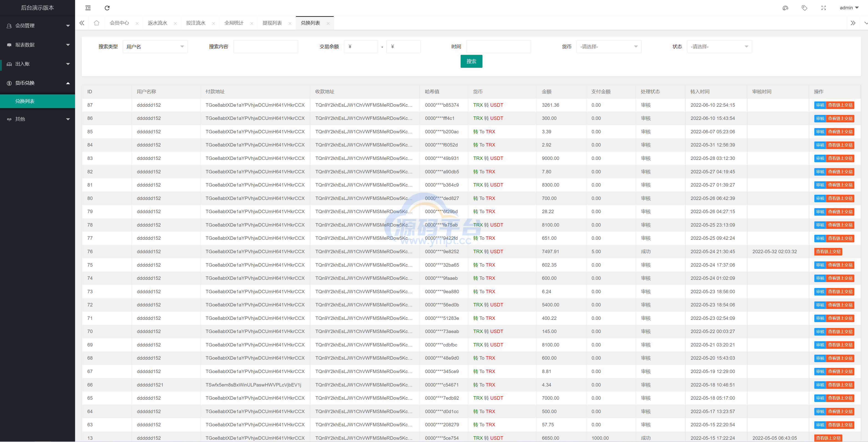This screenshot has height=442, width=868.
Task: Click the 处理状态 column header
Action: [x=650, y=92]
